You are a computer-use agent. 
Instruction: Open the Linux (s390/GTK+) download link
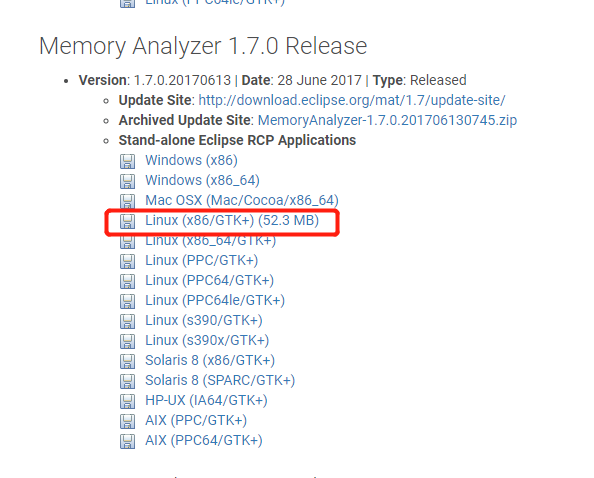tap(204, 321)
